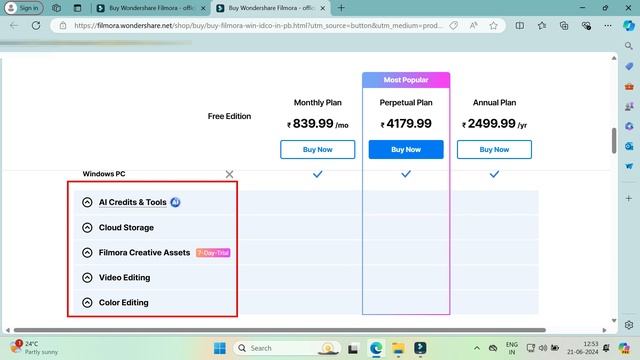Open sidebar settings gear
Image resolution: width=640 pixels, height=360 pixels.
pyautogui.click(x=629, y=325)
